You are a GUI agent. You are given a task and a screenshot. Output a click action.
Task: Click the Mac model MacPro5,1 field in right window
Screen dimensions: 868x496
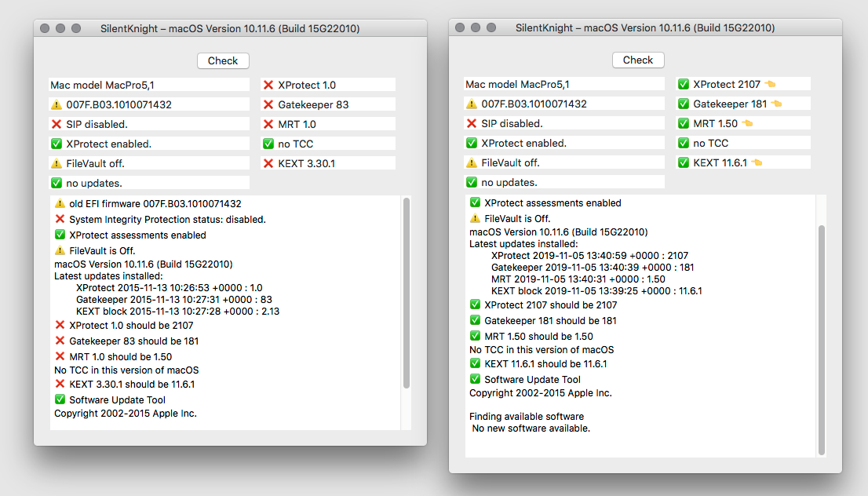pos(564,84)
